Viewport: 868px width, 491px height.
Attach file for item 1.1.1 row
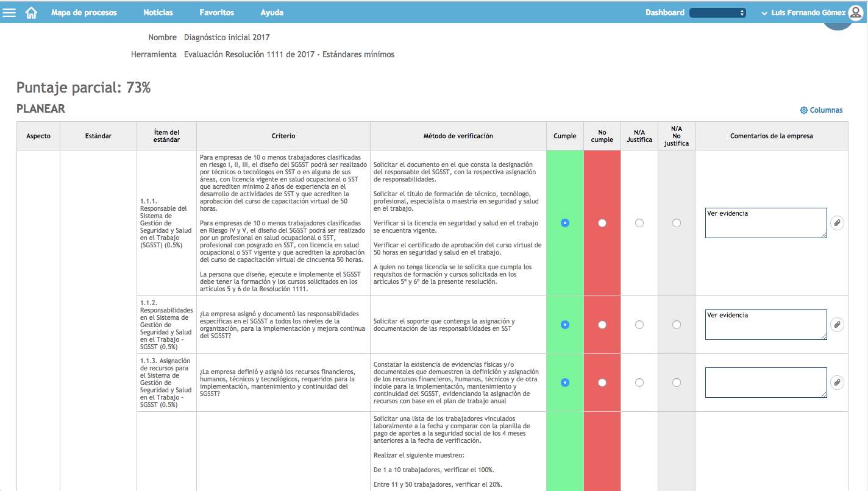coord(838,223)
